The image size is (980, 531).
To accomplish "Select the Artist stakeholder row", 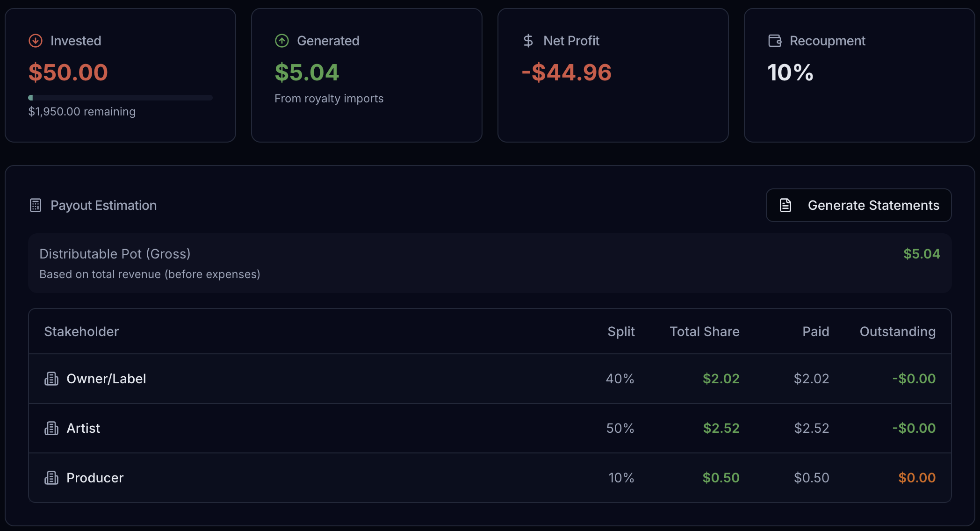I will point(327,428).
